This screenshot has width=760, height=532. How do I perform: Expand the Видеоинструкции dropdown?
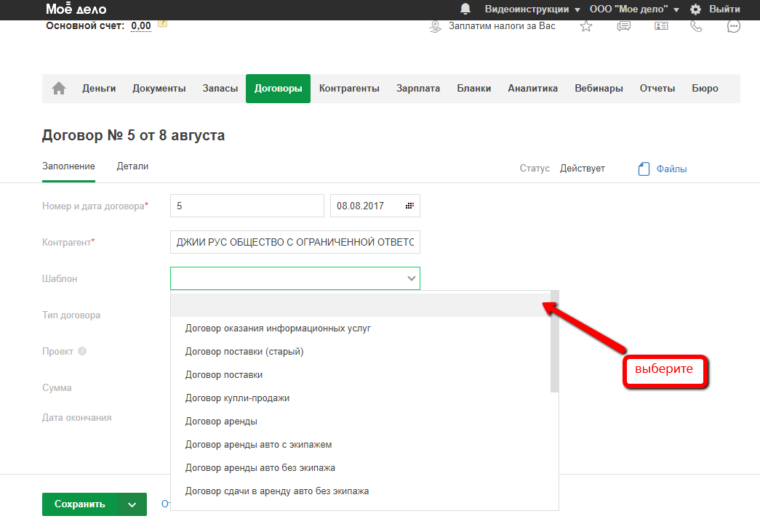click(x=577, y=9)
